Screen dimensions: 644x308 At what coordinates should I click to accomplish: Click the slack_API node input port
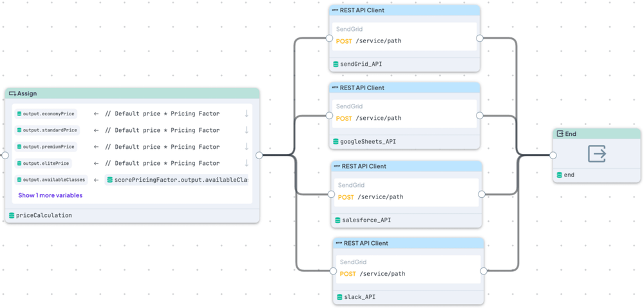pyautogui.click(x=333, y=271)
